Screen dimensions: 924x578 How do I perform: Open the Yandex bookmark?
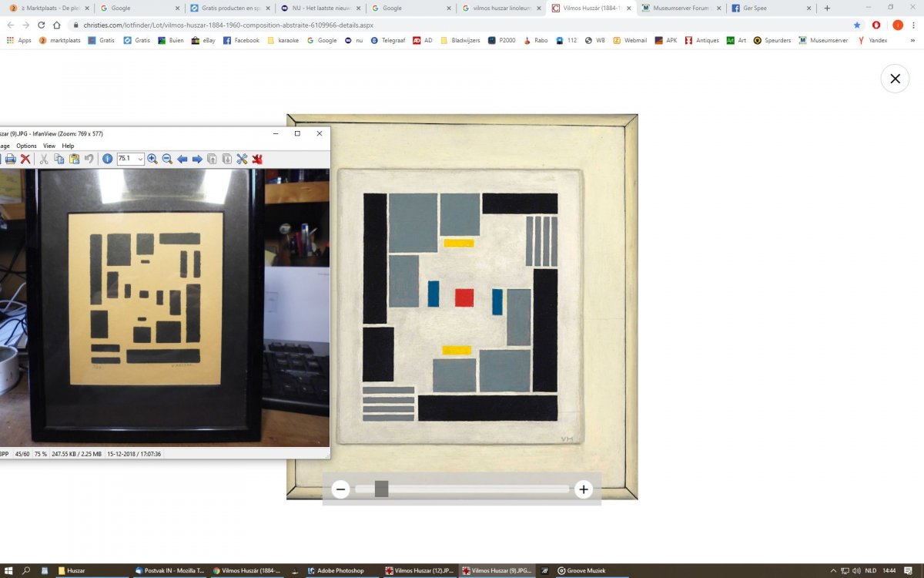click(872, 40)
